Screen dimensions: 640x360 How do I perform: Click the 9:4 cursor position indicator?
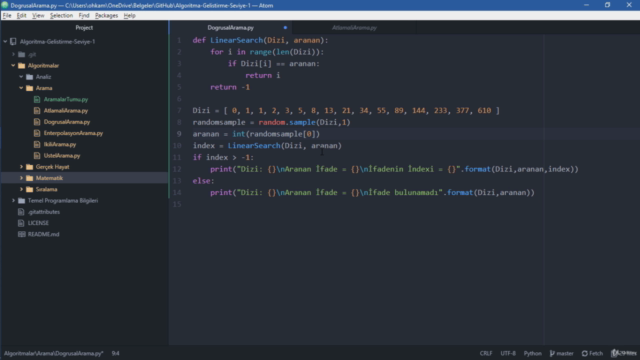[x=116, y=353]
